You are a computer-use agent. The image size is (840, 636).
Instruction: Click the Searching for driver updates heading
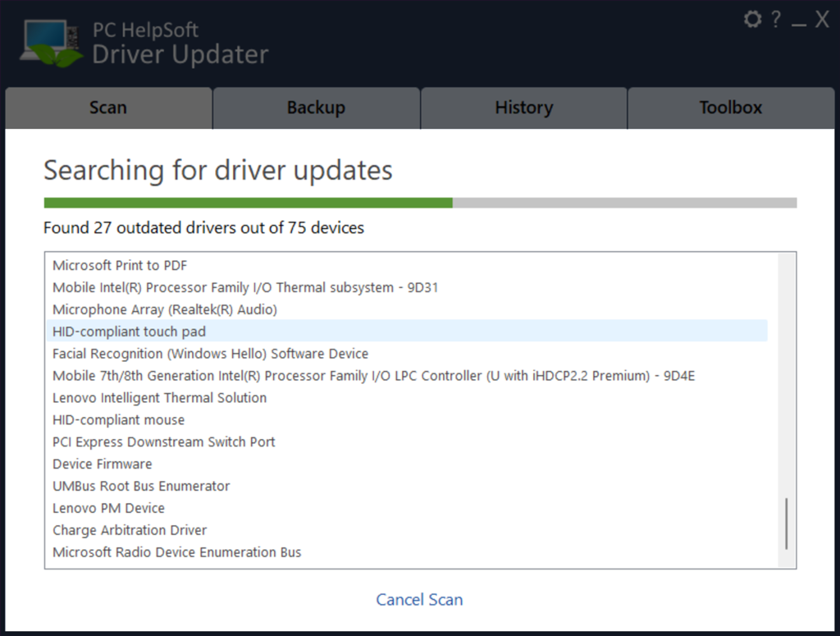(x=218, y=171)
